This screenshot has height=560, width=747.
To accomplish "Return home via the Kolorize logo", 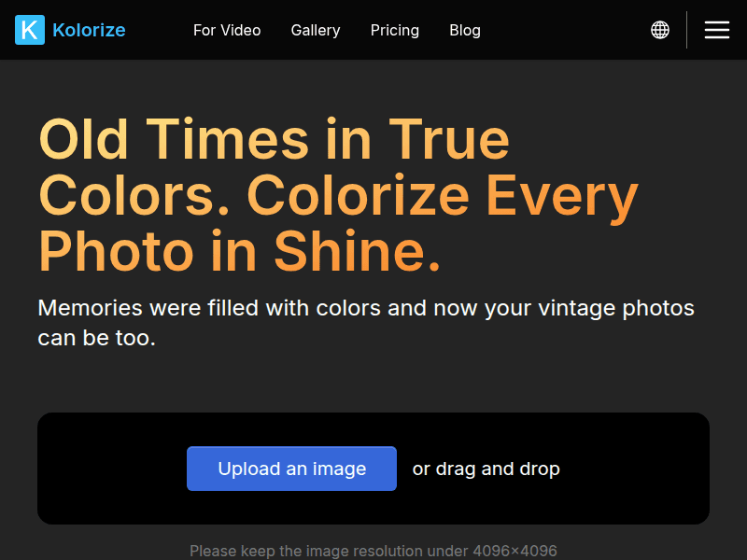I will tap(70, 30).
